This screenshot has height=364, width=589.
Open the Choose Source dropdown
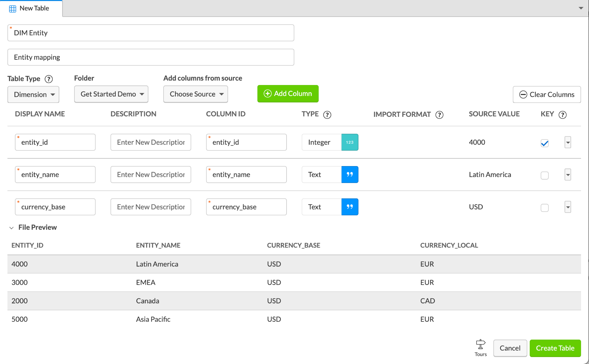pyautogui.click(x=195, y=94)
